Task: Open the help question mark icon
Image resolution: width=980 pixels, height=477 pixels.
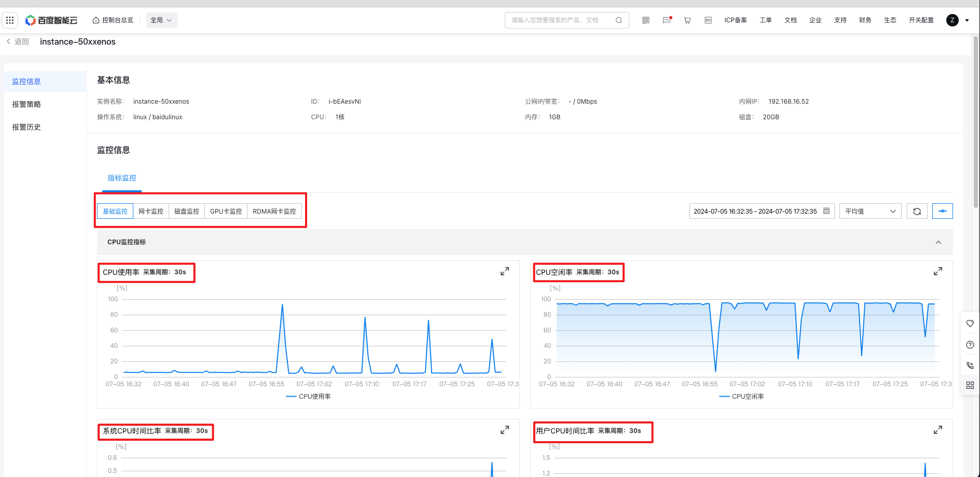Action: (970, 345)
